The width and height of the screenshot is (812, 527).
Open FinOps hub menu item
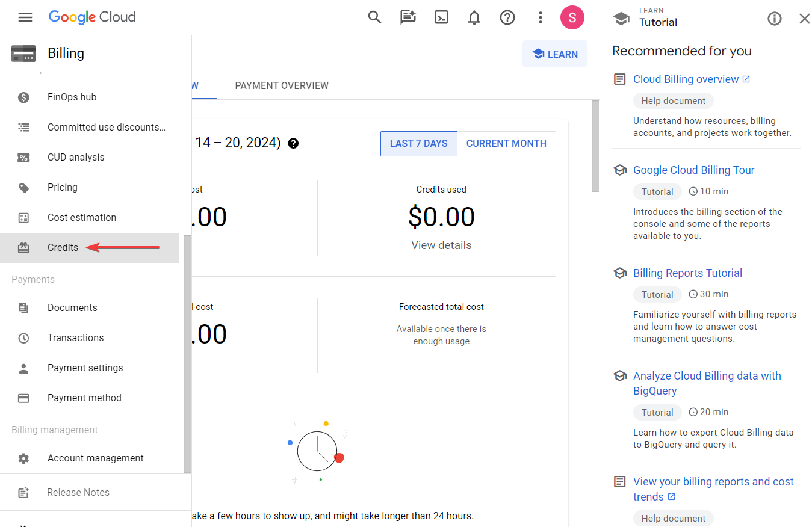pyautogui.click(x=90, y=97)
